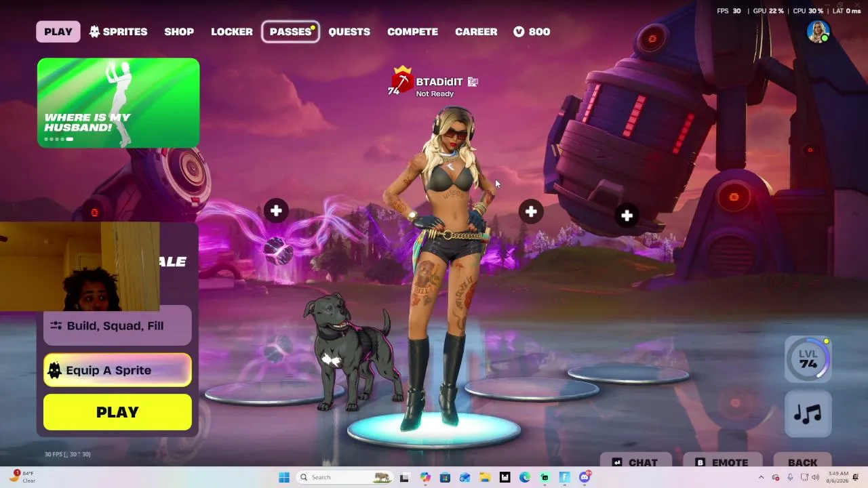
Task: Start the match with the yellow PLAY button
Action: (x=117, y=412)
